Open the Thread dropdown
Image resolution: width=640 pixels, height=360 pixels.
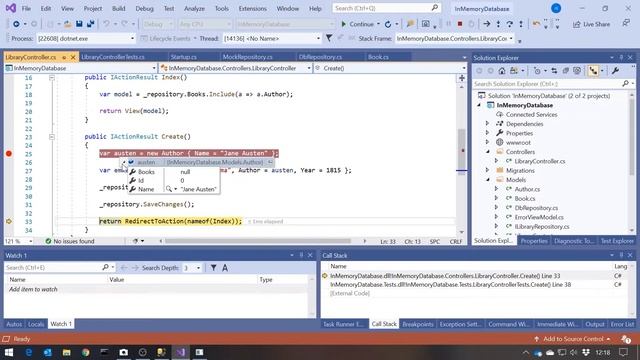coord(318,38)
